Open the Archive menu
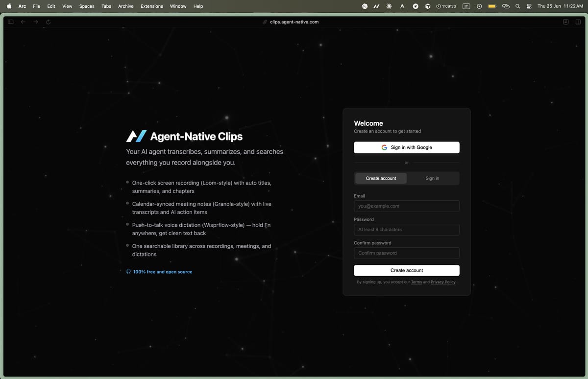The width and height of the screenshot is (588, 379). (126, 6)
